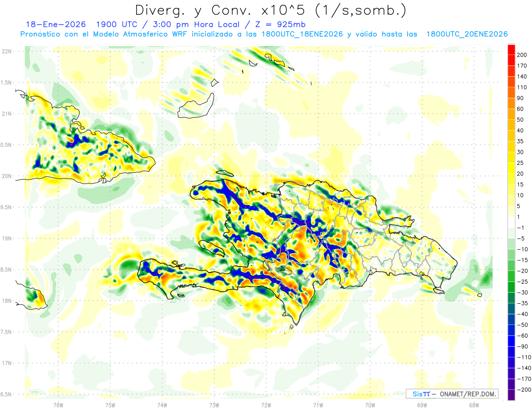Click the longitude label '71W'
This screenshot has height=411, width=532.
(318, 404)
